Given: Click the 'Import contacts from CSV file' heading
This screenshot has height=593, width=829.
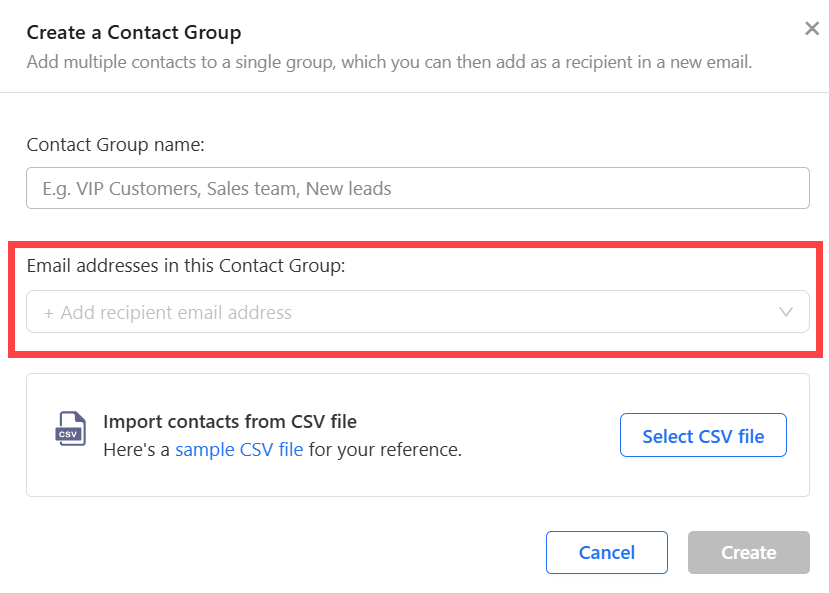Looking at the screenshot, I should [230, 422].
